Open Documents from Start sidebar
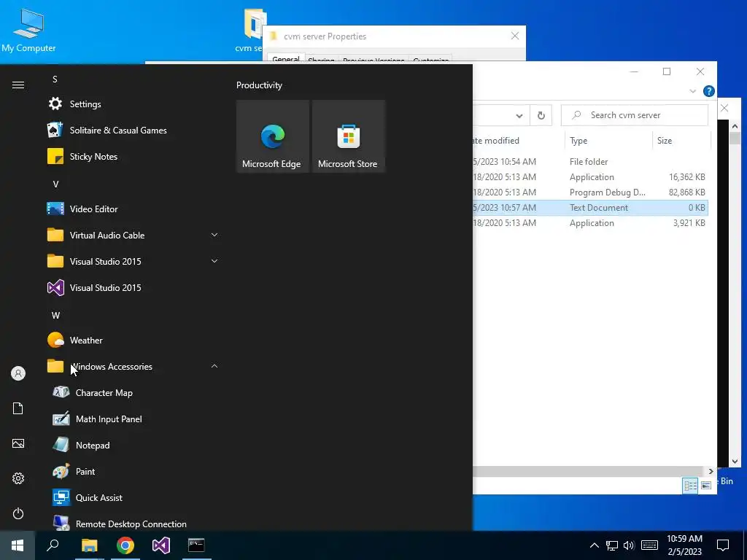The width and height of the screenshot is (747, 560). click(18, 408)
